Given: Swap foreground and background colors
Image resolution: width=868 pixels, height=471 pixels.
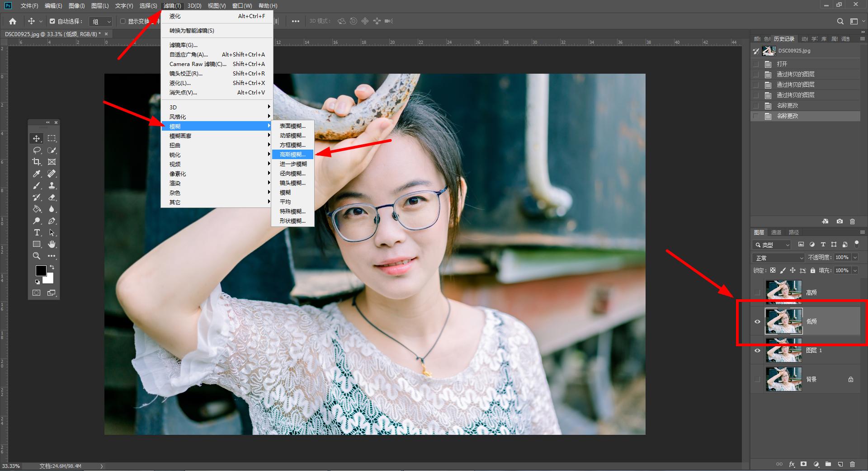Looking at the screenshot, I should [x=52, y=268].
